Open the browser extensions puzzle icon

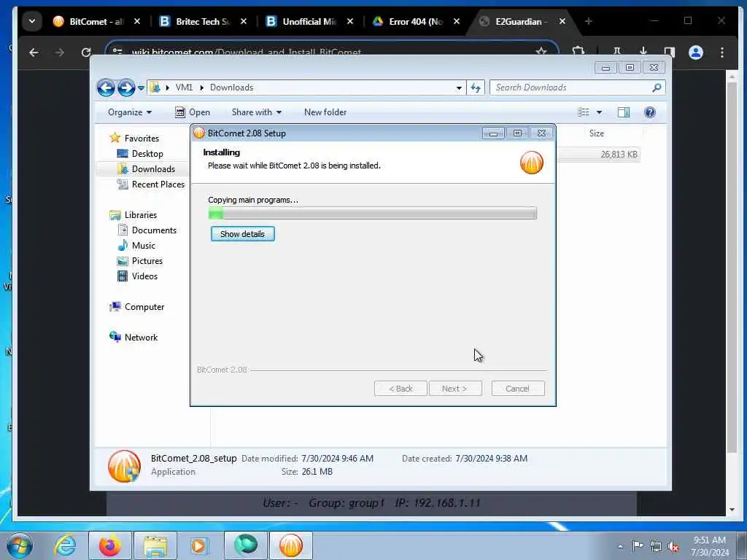click(578, 52)
